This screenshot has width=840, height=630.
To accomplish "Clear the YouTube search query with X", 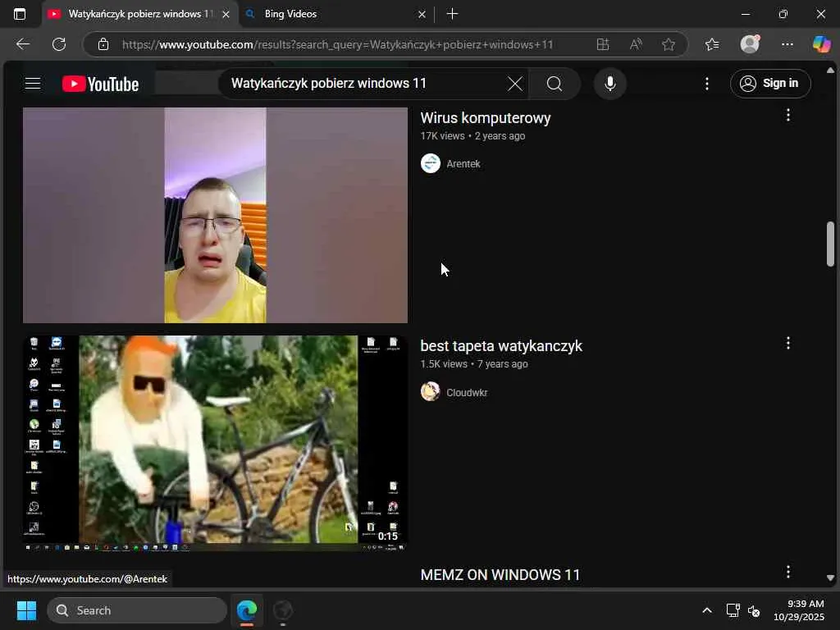I will click(515, 84).
